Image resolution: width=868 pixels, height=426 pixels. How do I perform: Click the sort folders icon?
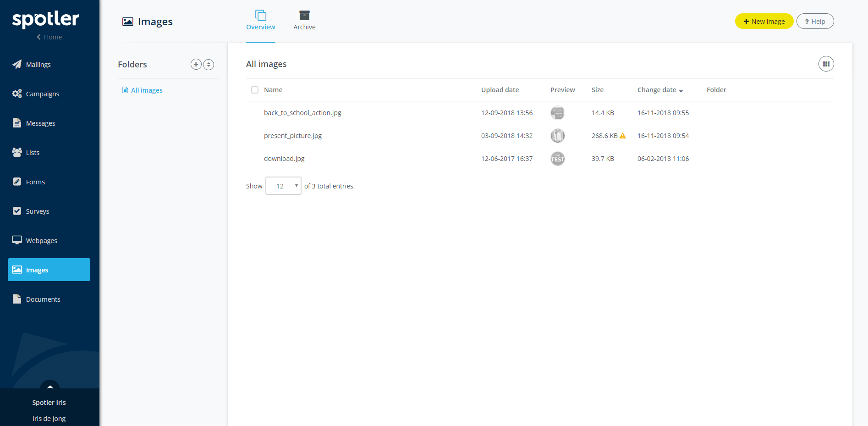pyautogui.click(x=209, y=65)
